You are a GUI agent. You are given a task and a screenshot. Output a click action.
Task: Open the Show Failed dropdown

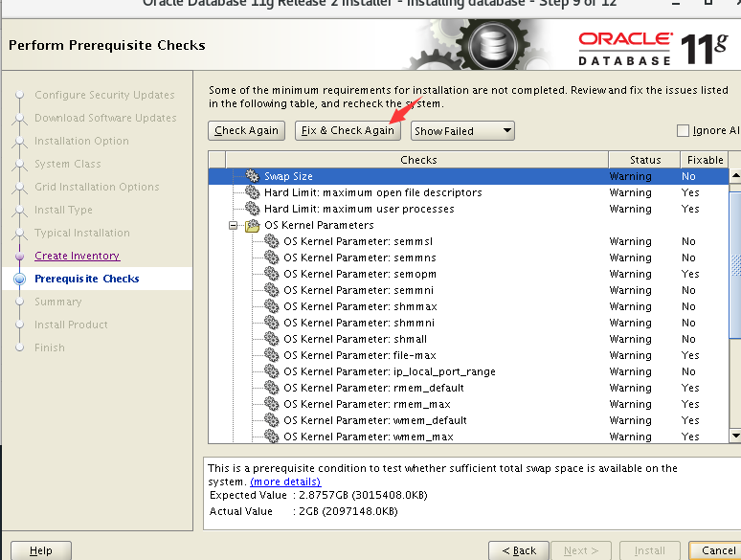point(462,131)
